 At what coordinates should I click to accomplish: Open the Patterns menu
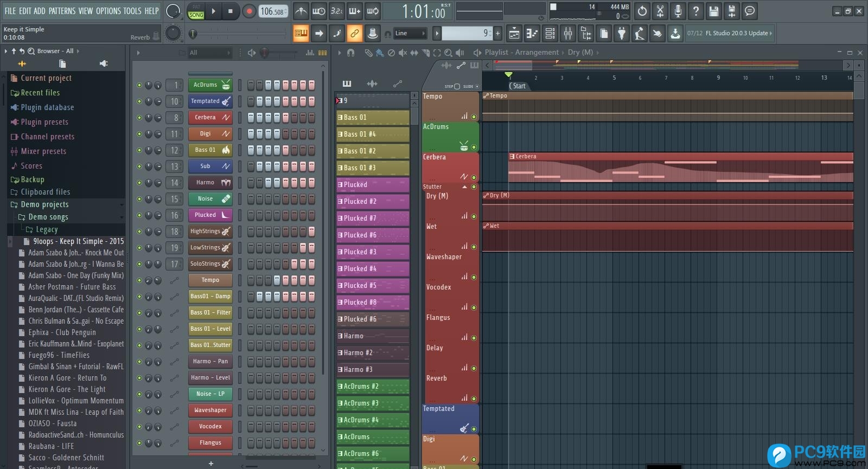(x=62, y=11)
